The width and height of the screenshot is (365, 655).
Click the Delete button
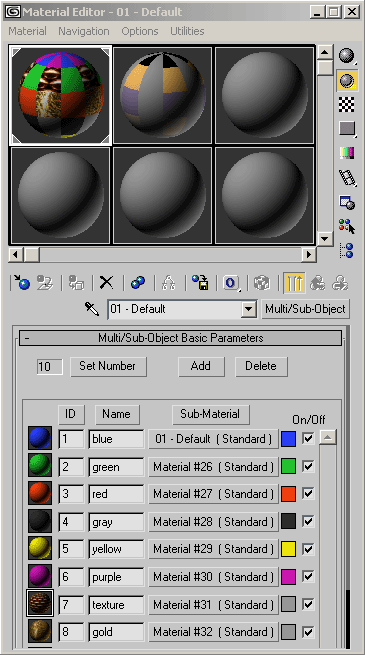click(x=261, y=366)
